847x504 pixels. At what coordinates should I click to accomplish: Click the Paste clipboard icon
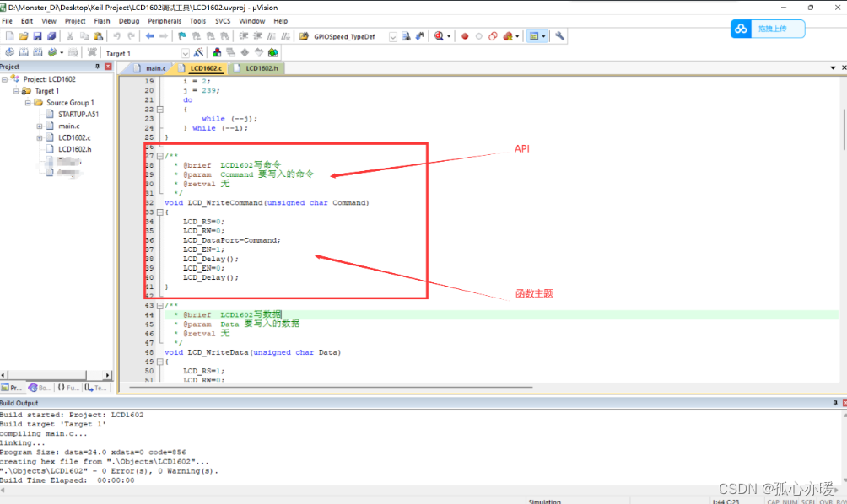[99, 36]
